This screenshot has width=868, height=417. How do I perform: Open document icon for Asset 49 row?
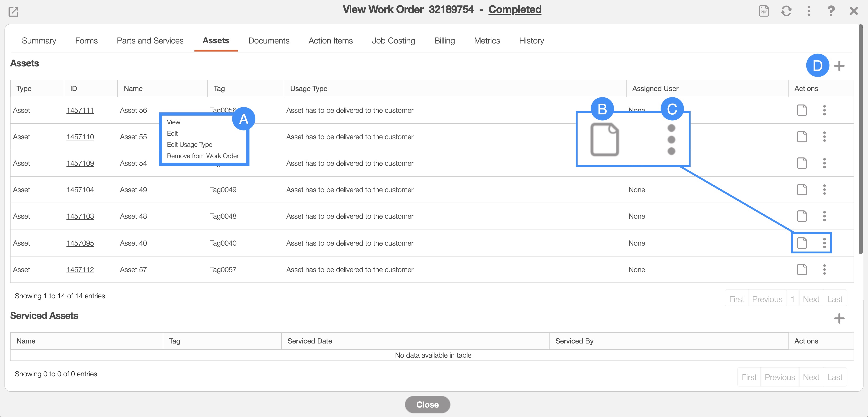[x=802, y=190]
